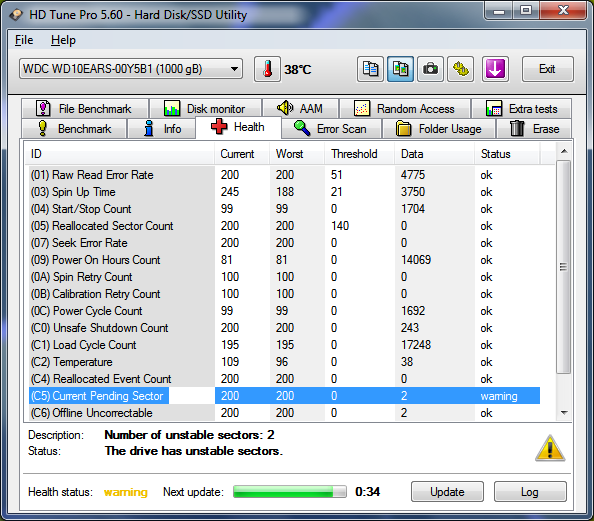
Task: Switch to the Benchmark tab
Action: pyautogui.click(x=74, y=129)
